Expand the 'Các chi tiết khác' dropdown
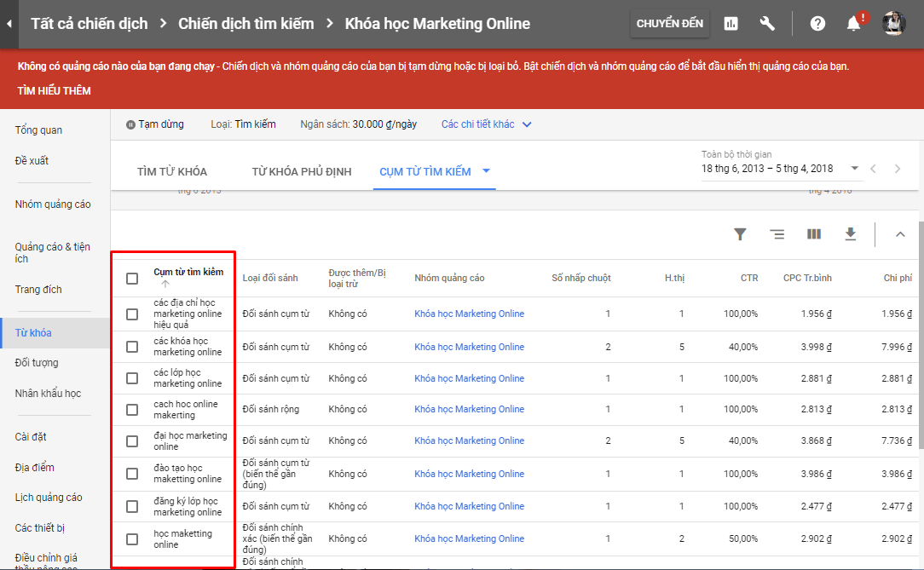The width and height of the screenshot is (924, 570). pos(487,124)
